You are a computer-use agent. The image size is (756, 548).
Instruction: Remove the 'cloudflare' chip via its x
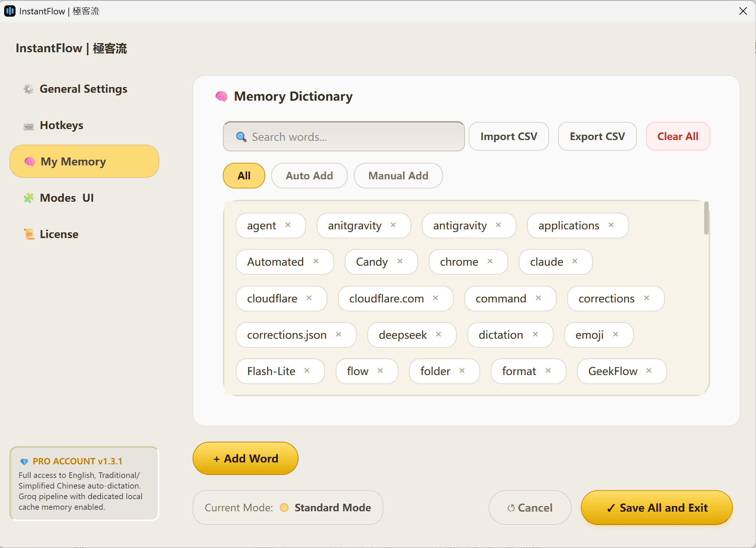[309, 298]
